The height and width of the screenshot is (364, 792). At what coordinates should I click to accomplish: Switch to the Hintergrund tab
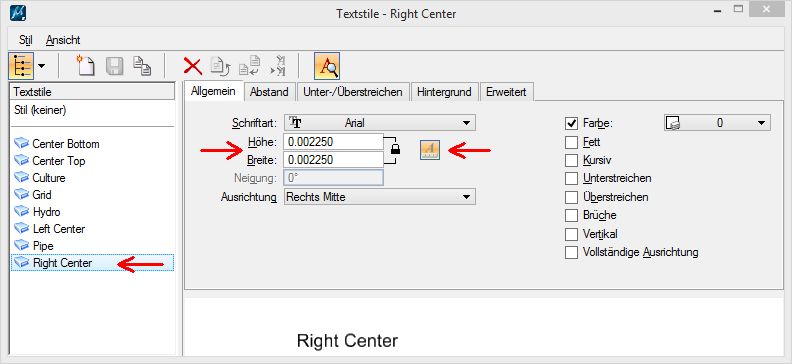444,92
